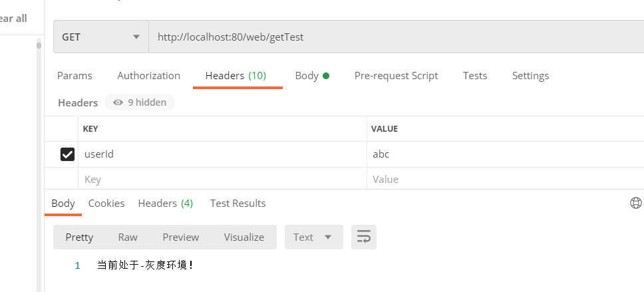Toggle the 9 hidden headers eye icon
The height and width of the screenshot is (292, 644).
coord(118,102)
